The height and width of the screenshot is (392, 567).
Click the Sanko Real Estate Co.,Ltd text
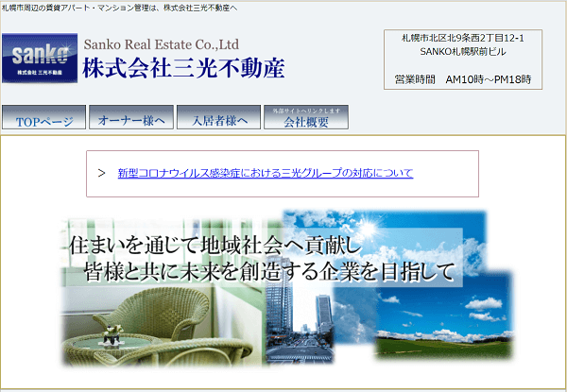[162, 44]
